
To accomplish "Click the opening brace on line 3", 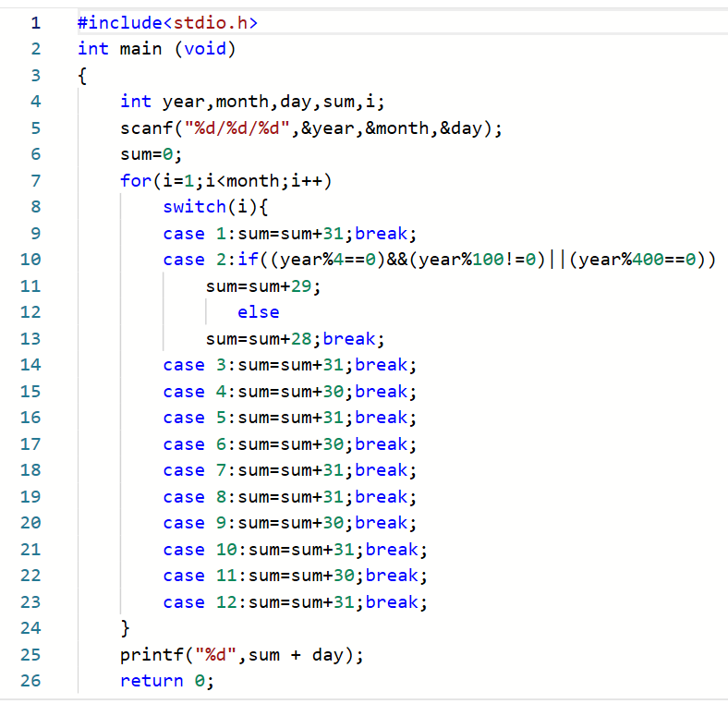I will pos(82,75).
